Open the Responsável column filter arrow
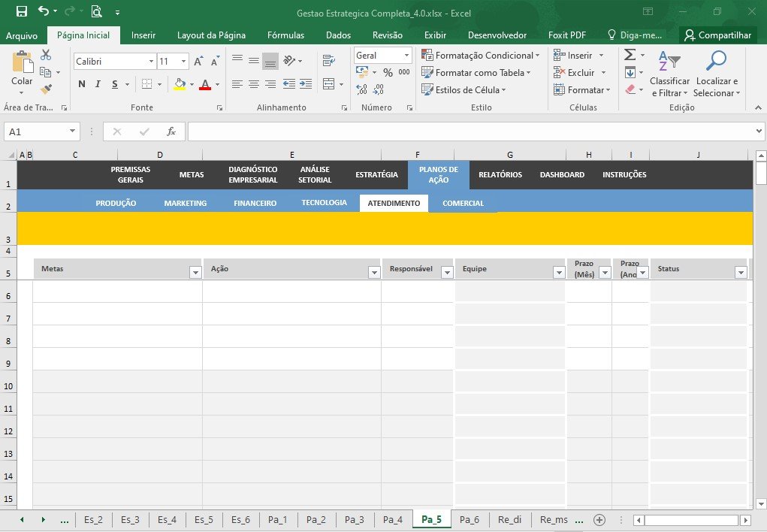This screenshot has width=767, height=532. pyautogui.click(x=447, y=273)
